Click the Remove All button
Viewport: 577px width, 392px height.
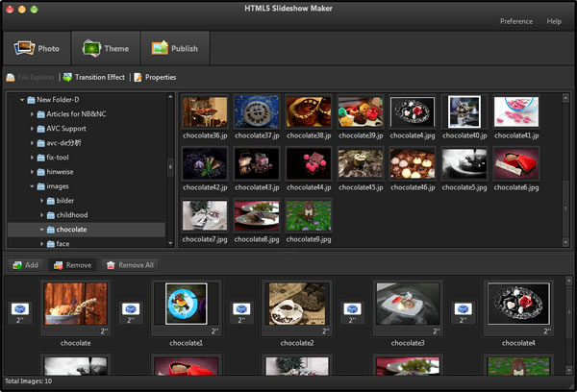coord(130,265)
